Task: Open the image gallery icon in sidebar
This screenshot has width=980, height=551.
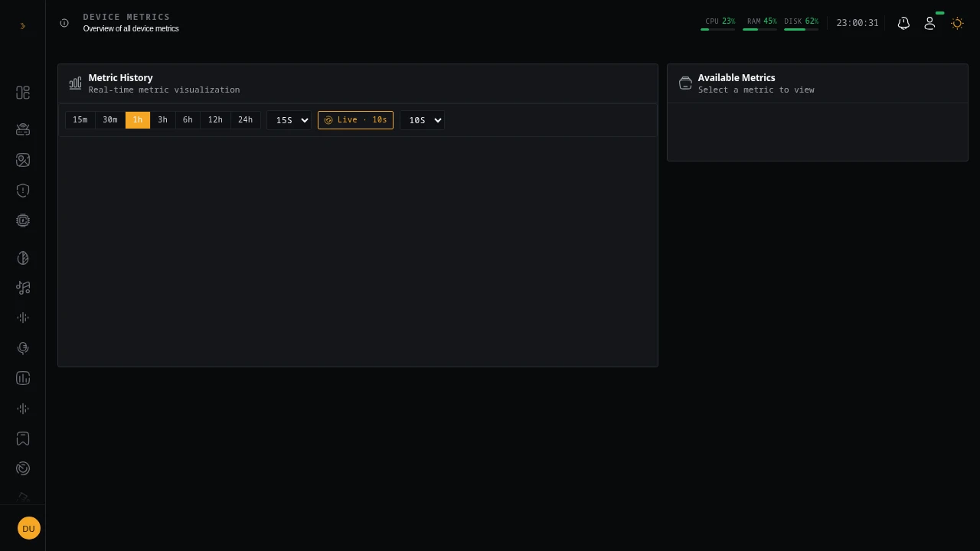Action: pyautogui.click(x=23, y=160)
